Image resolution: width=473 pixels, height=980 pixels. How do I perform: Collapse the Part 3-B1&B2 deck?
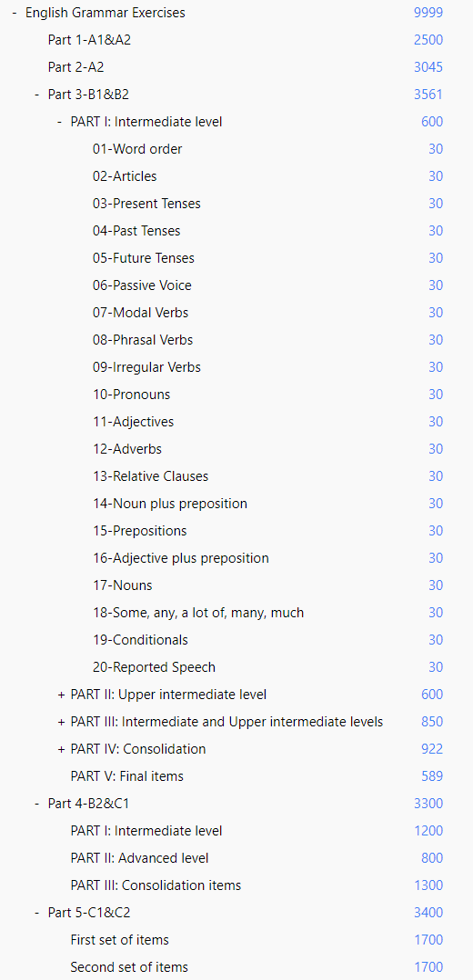click(x=37, y=95)
